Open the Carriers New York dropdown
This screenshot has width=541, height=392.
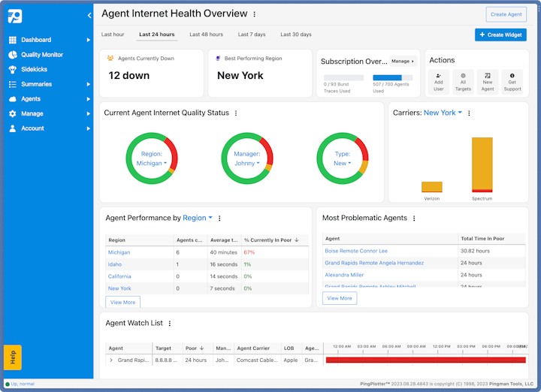(443, 113)
